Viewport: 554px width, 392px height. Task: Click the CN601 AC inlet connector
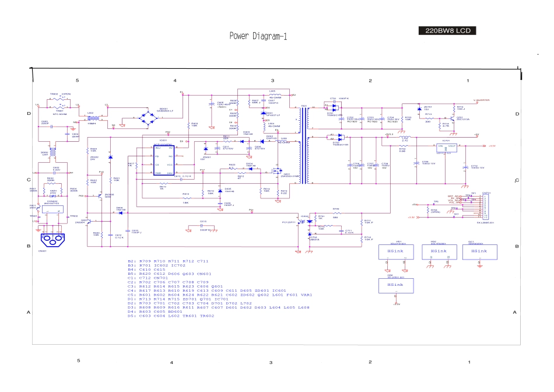pos(53,240)
